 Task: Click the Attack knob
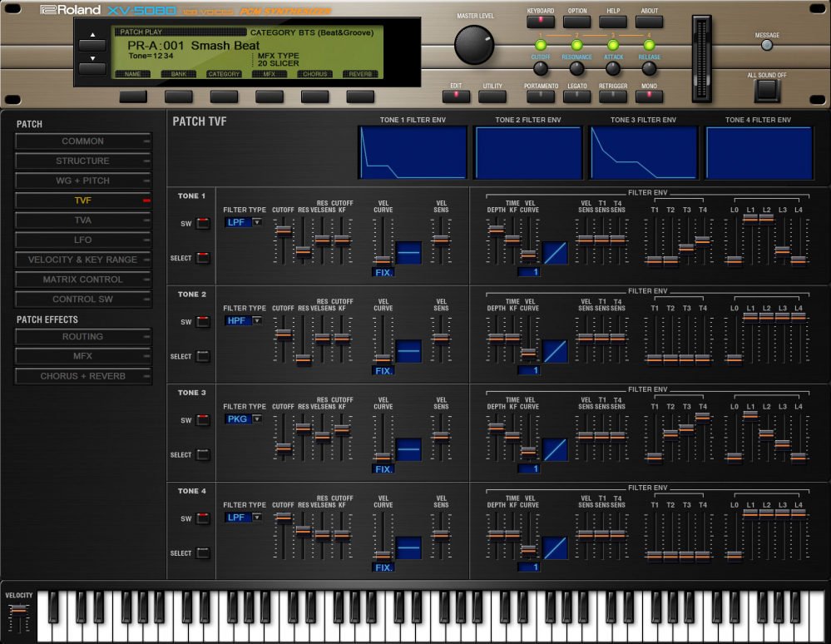613,68
